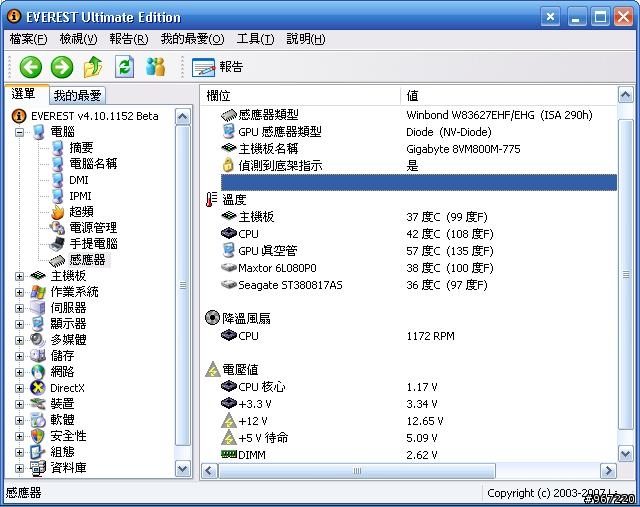Expand the 主機板 tree node
The image size is (640, 507).
point(19,276)
